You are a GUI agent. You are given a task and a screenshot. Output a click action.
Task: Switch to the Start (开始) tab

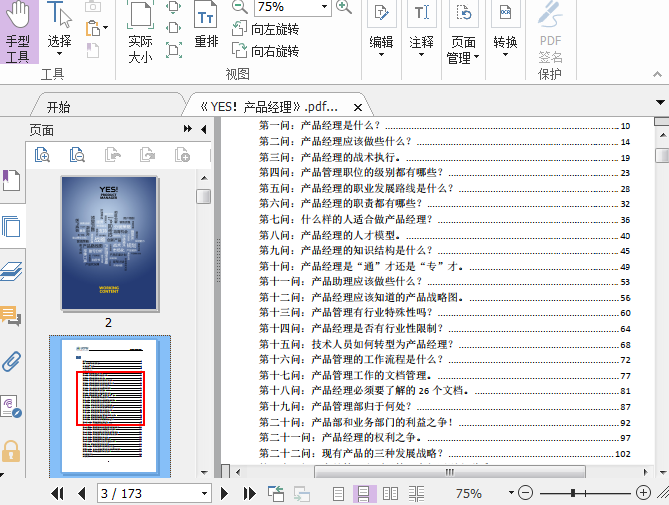[58, 107]
